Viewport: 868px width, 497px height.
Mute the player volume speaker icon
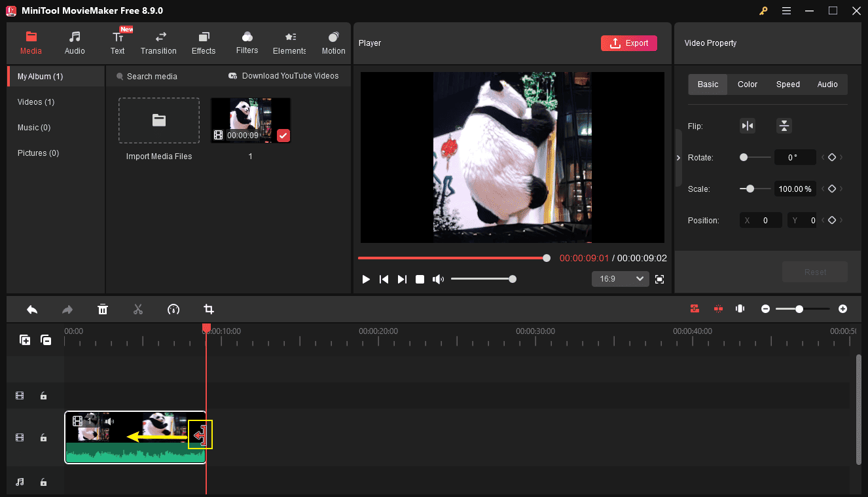[x=438, y=279]
